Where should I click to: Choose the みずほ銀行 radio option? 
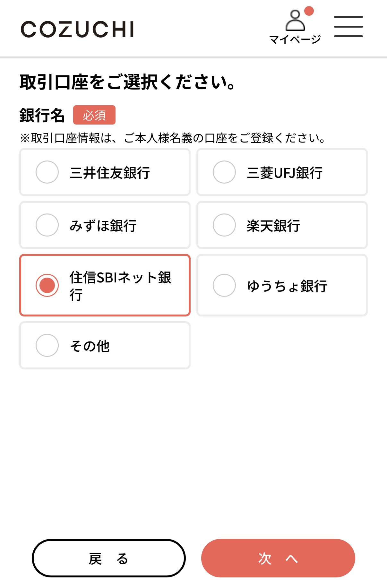tap(47, 225)
